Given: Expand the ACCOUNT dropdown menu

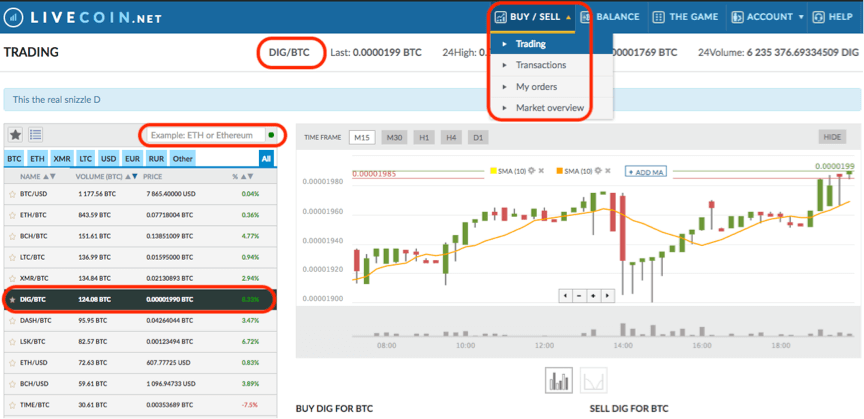Looking at the screenshot, I should 767,17.
